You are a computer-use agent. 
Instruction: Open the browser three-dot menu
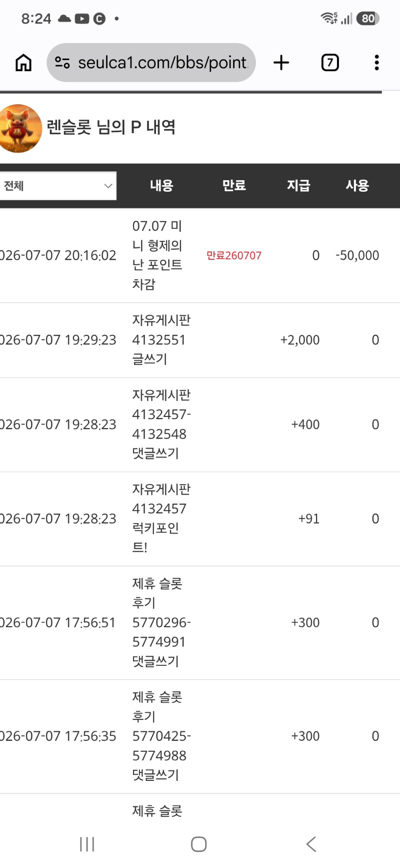[376, 63]
